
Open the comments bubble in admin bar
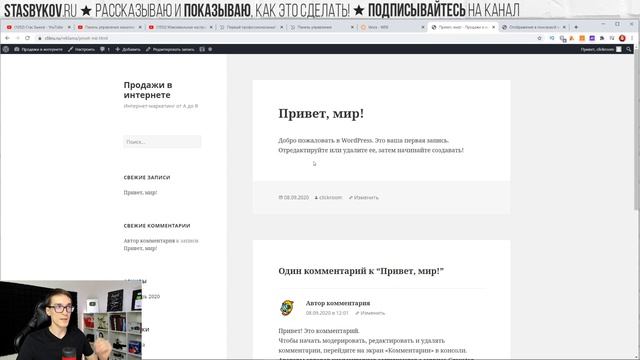pos(105,49)
